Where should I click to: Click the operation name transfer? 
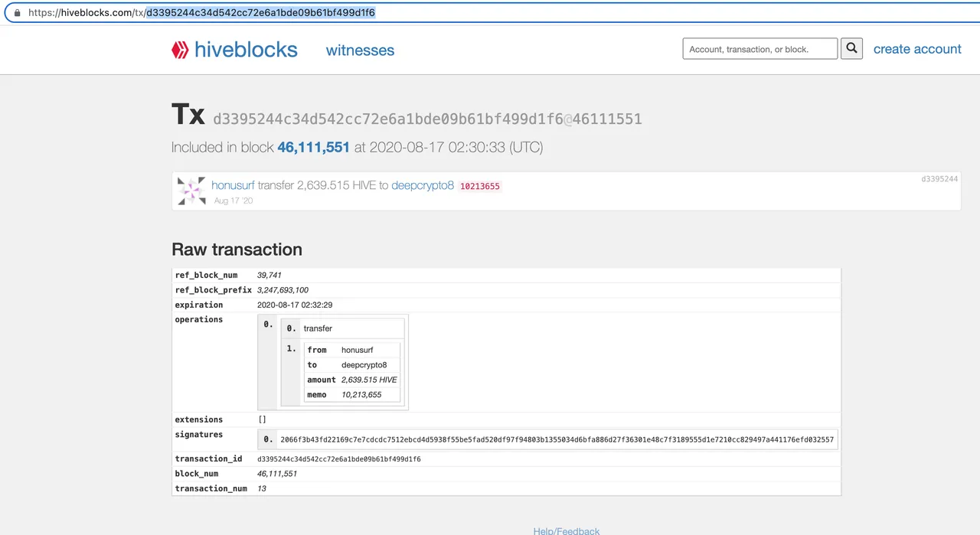coord(318,328)
